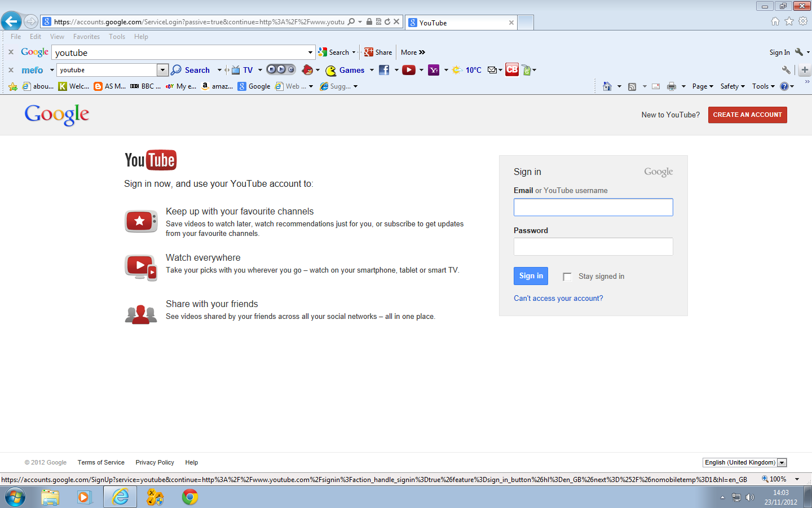The image size is (812, 508).
Task: Open the amaz... favorites bar shortcut
Action: point(217,86)
